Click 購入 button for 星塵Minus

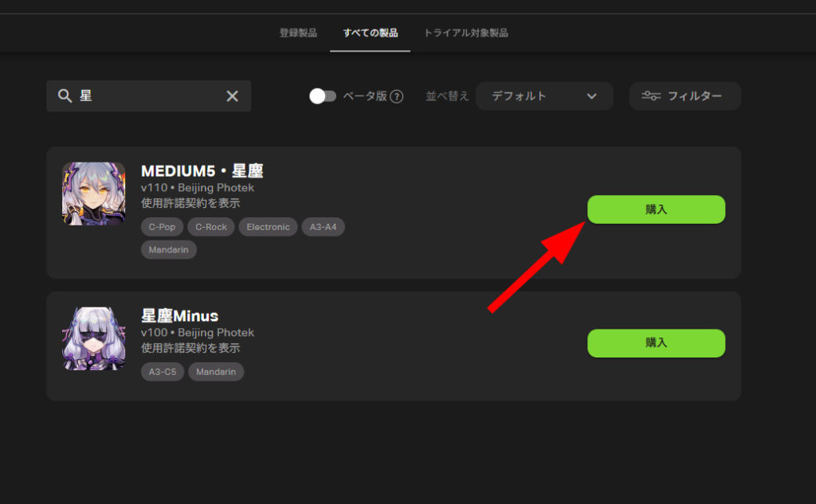click(657, 343)
